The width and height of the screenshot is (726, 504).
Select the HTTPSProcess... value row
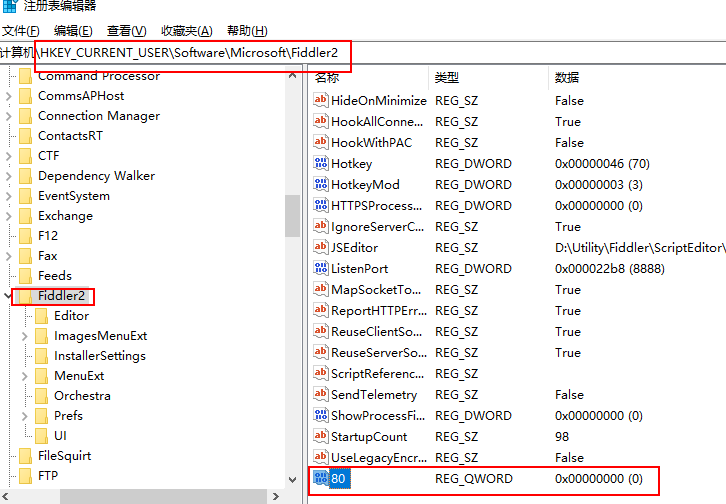(x=517, y=205)
